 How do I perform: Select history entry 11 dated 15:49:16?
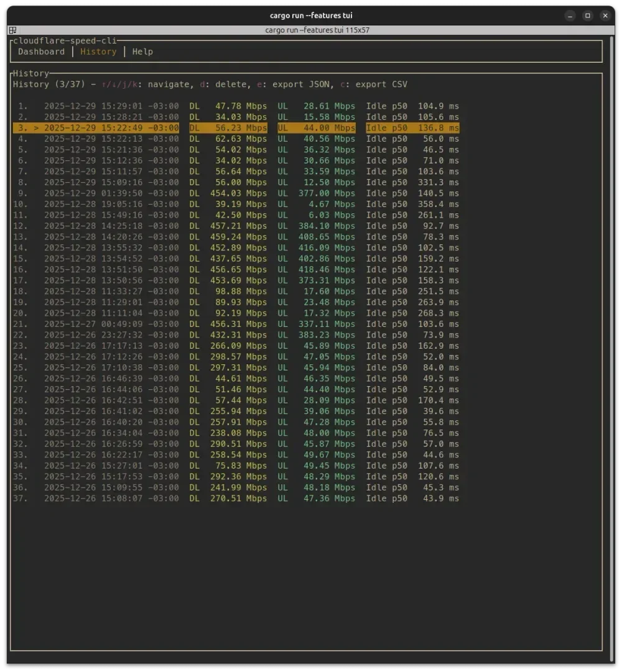click(236, 215)
